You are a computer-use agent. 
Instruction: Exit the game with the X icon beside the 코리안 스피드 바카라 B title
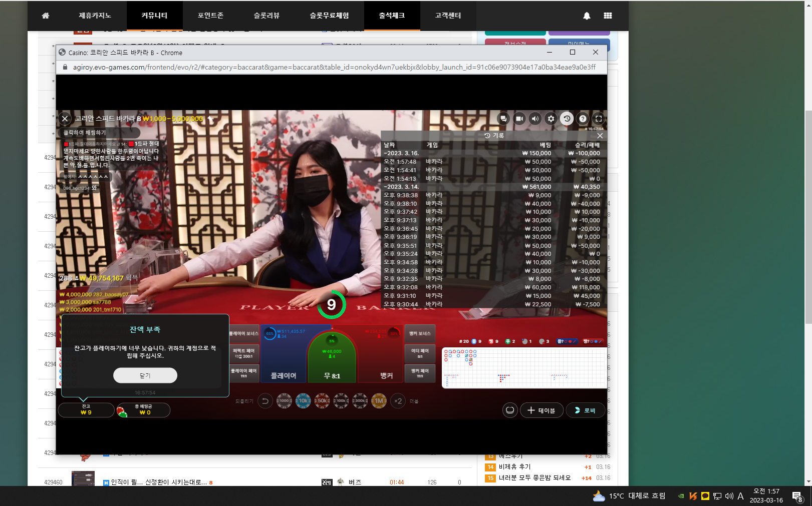[x=65, y=119]
